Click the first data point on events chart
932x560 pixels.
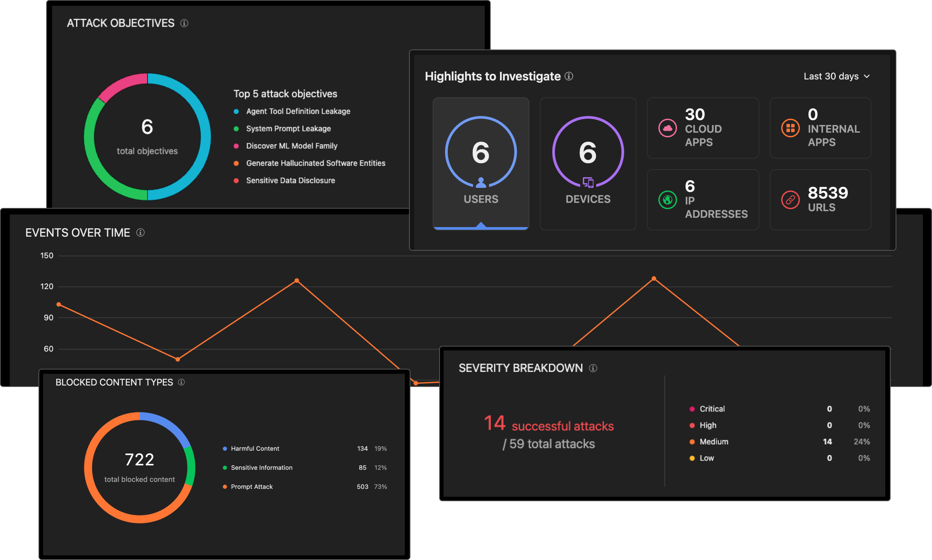59,304
